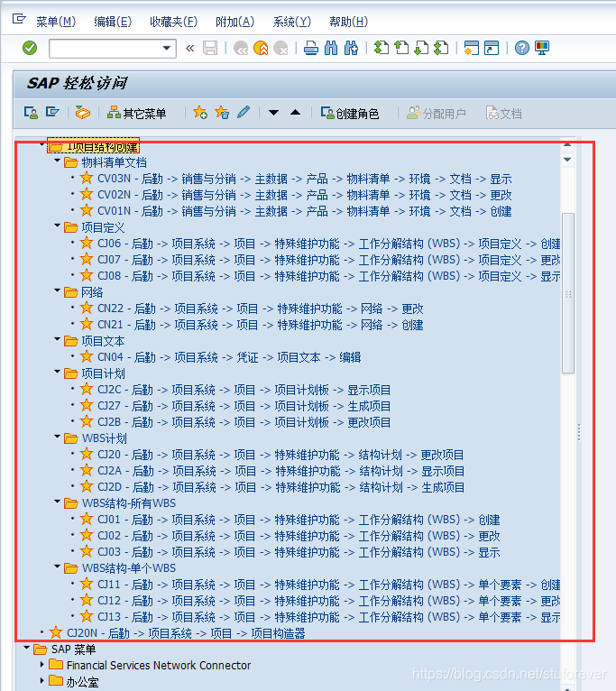Image resolution: width=616 pixels, height=691 pixels.
Task: Click the Print icon
Action: 311,48
